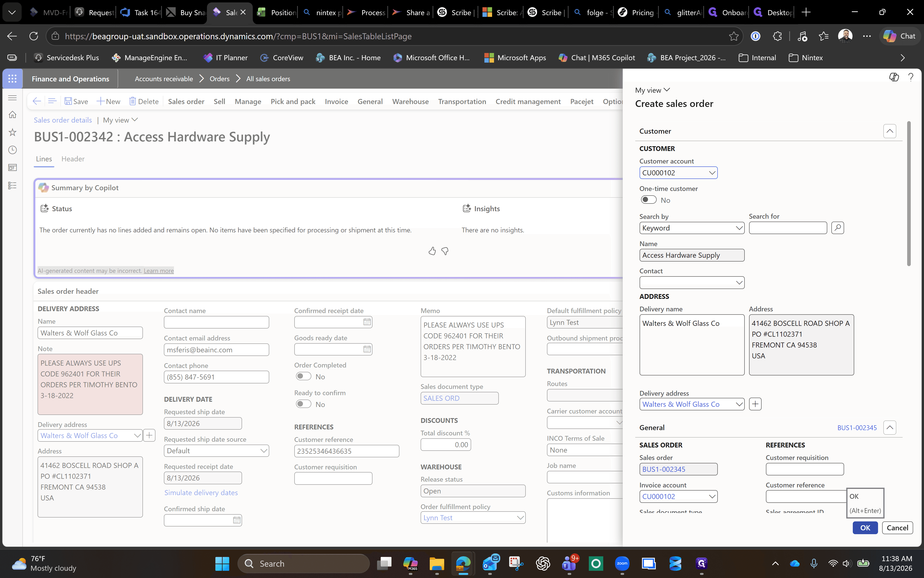Click the Customer requisition field in dialog
Image resolution: width=924 pixels, height=578 pixels.
point(804,469)
